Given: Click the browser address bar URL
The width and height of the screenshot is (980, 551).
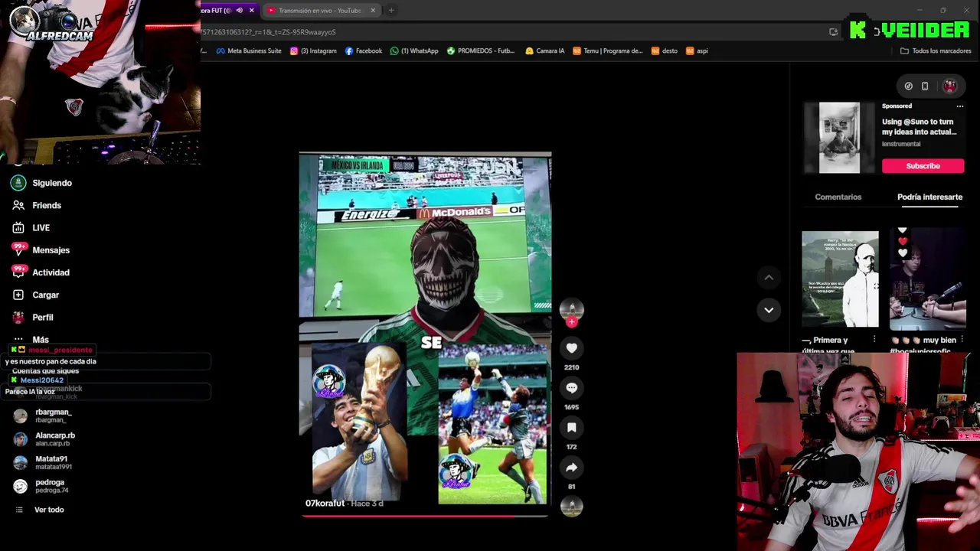Looking at the screenshot, I should pyautogui.click(x=268, y=32).
